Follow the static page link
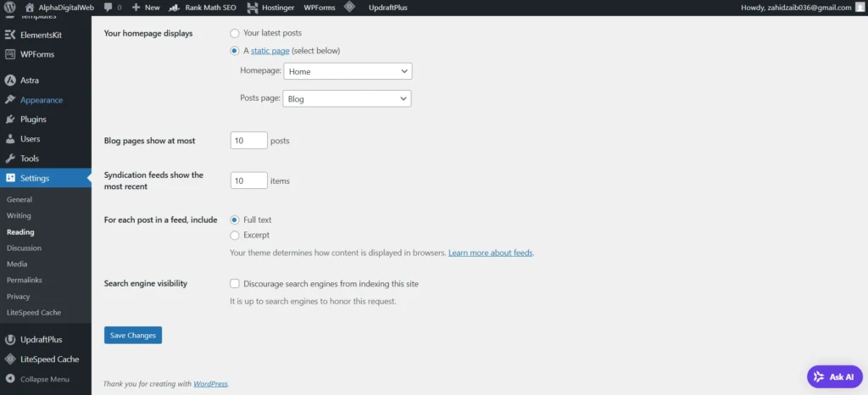 click(270, 51)
